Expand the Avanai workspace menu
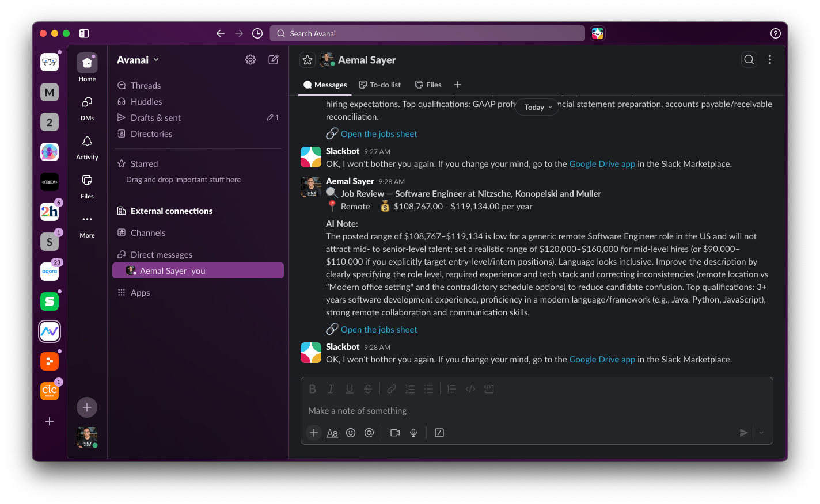This screenshot has height=504, width=820. click(x=138, y=60)
